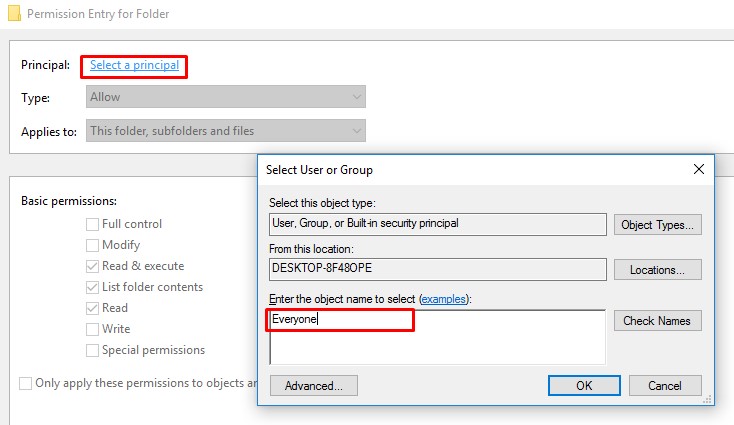Enable the Modify permission checkbox
The width and height of the screenshot is (734, 425).
point(93,246)
